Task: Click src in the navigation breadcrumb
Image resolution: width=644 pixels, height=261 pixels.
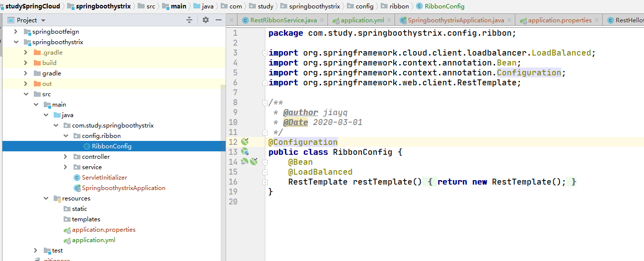Action: (x=151, y=6)
